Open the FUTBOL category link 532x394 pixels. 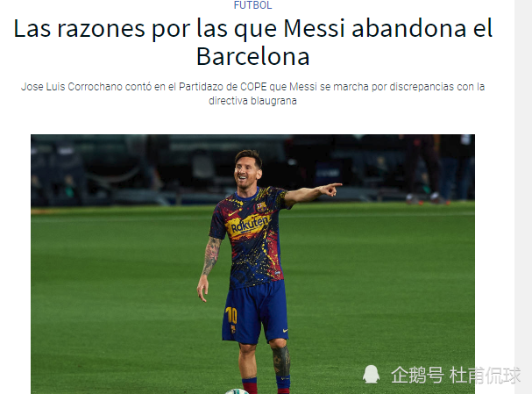[x=252, y=4]
